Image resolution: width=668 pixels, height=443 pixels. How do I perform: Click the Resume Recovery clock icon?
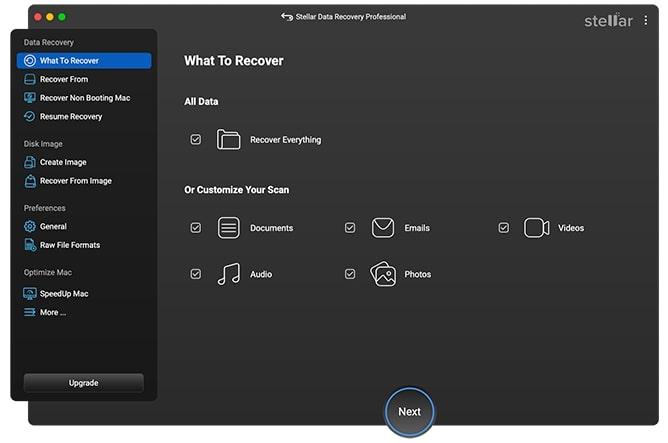(x=30, y=116)
